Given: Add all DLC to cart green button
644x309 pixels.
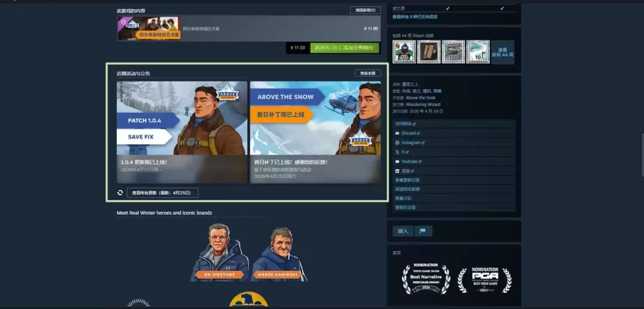Looking at the screenshot, I should [x=345, y=48].
